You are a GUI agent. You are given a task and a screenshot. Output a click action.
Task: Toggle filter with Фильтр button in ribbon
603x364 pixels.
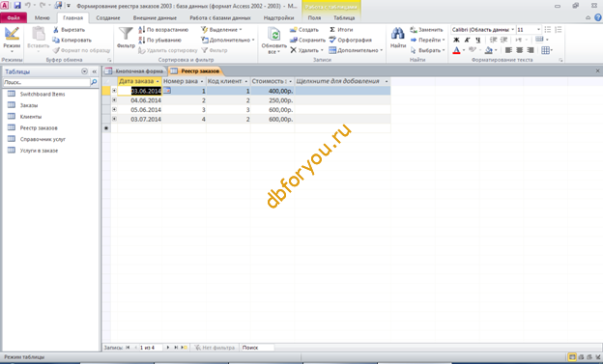(x=215, y=50)
